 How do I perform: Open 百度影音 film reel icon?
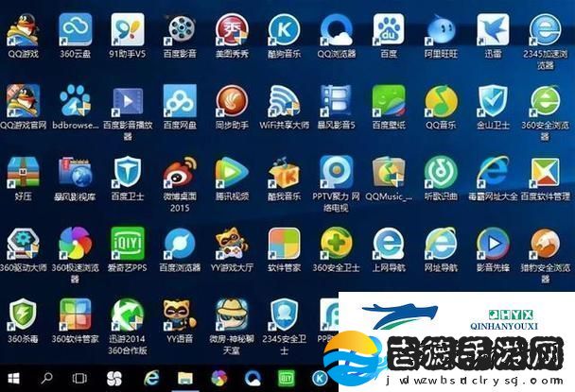point(180,30)
